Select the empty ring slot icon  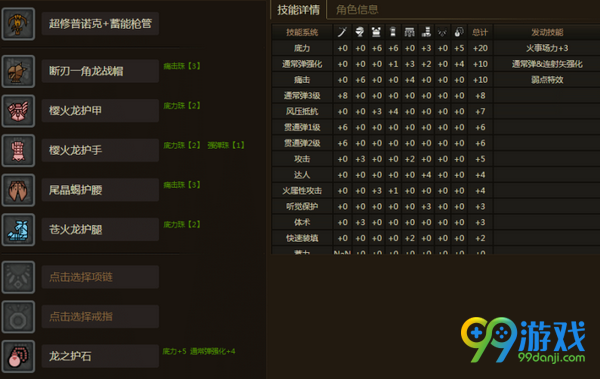coord(18,317)
